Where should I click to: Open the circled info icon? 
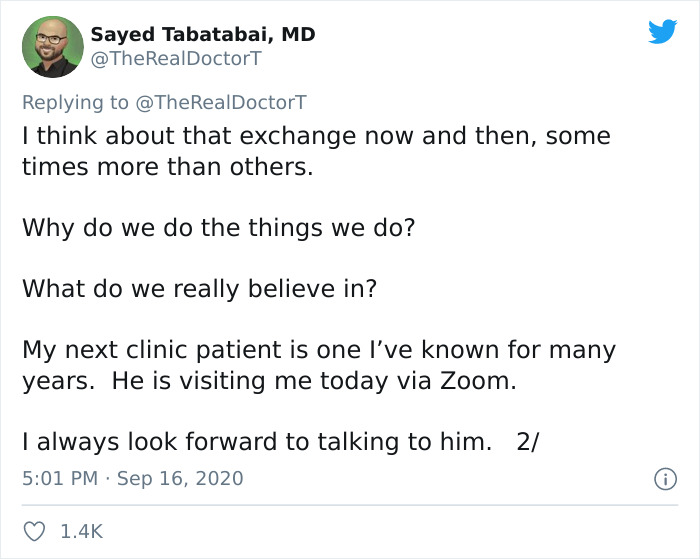coord(663,479)
